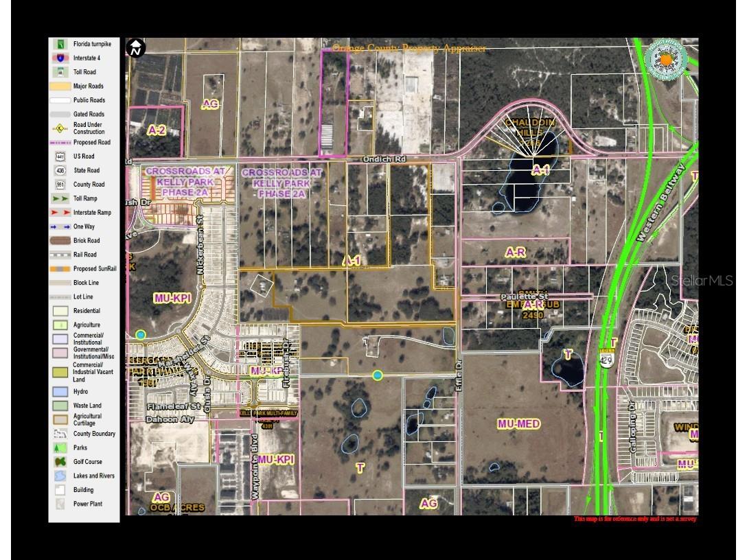Click the State Road shield legend icon
747x560 pixels.
(60, 170)
